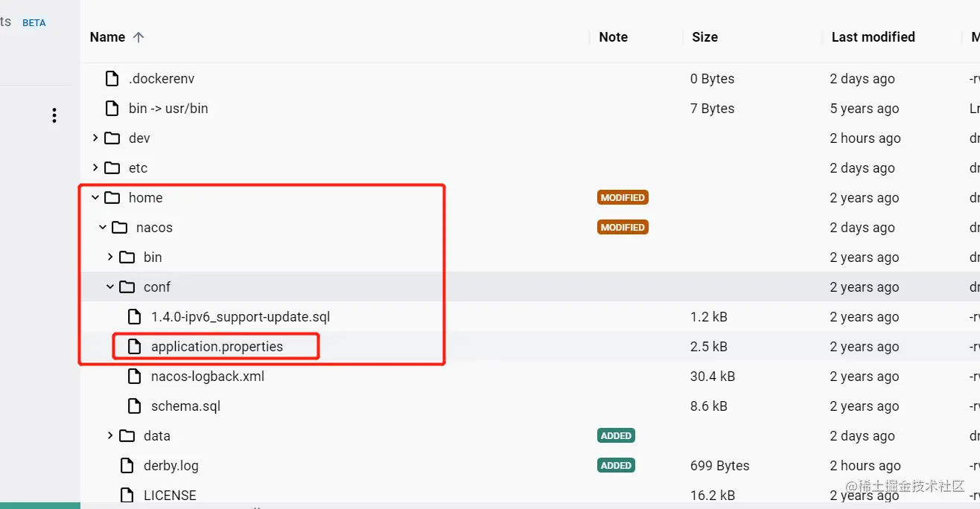980x509 pixels.
Task: Click the MODIFIED badge on nacos row
Action: pos(623,228)
